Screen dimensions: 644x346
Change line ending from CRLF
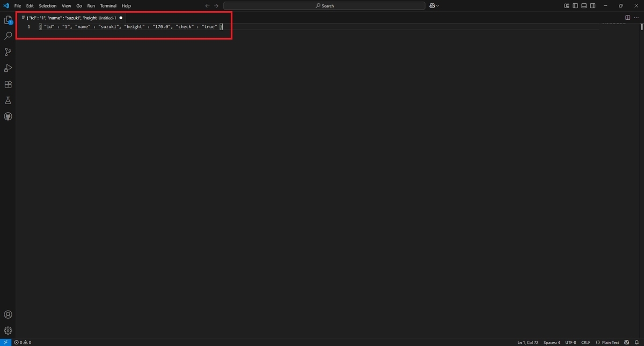(585, 342)
